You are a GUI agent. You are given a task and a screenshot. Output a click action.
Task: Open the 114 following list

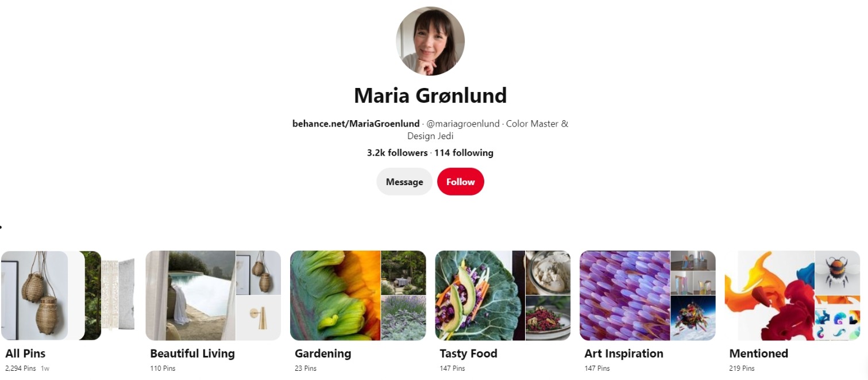pyautogui.click(x=463, y=152)
